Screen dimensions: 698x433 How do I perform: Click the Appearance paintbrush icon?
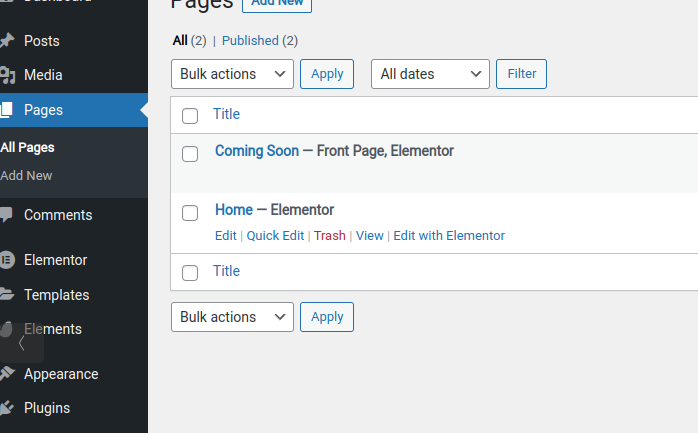[x=7, y=374]
